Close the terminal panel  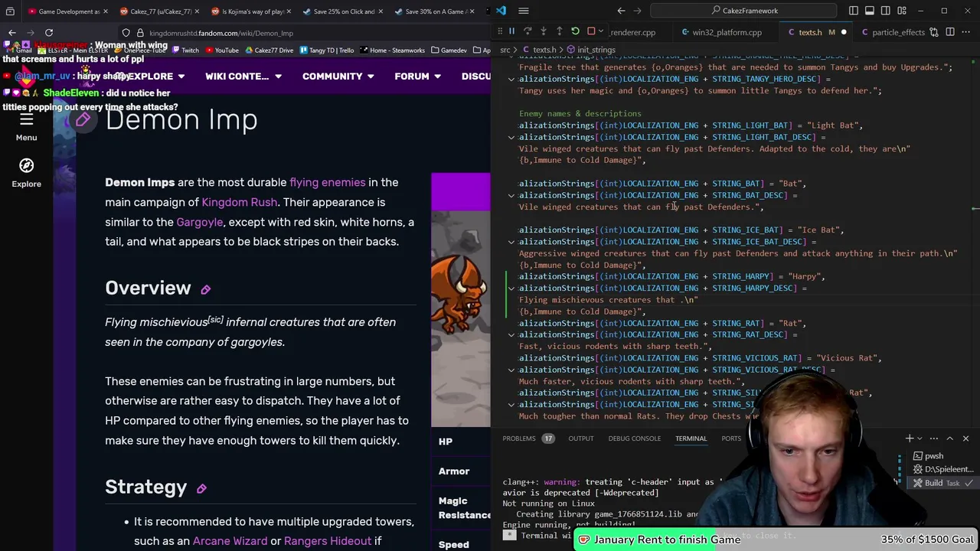965,439
